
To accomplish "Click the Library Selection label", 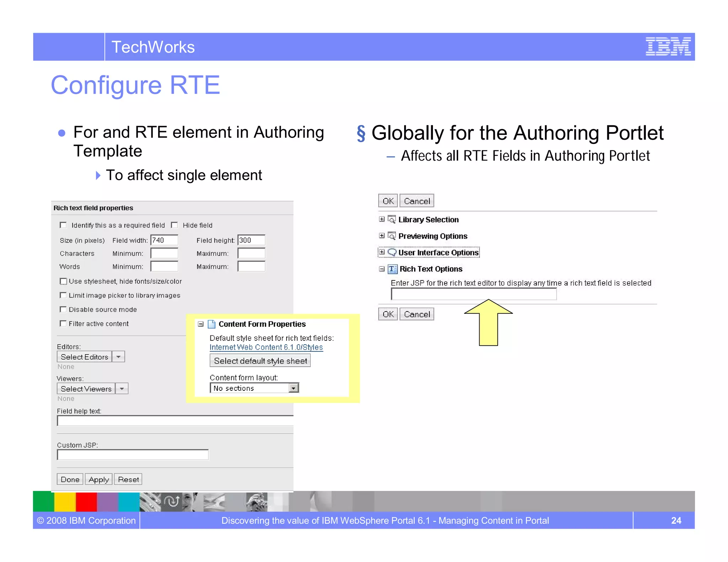I will tap(428, 220).
